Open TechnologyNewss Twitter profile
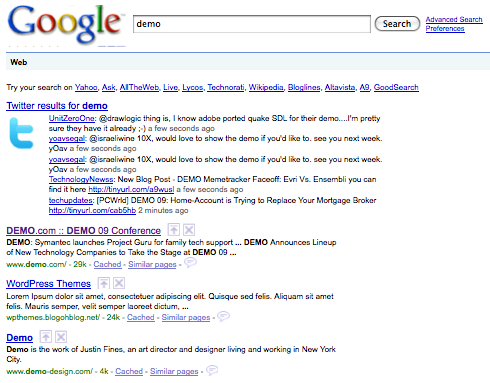Image resolution: width=490 pixels, height=383 pixels. coord(81,179)
